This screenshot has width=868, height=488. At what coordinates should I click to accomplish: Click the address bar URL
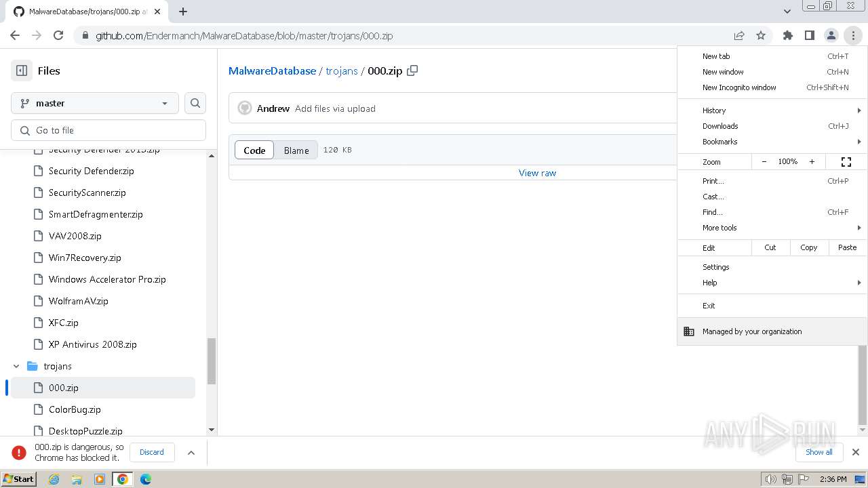pos(244,35)
